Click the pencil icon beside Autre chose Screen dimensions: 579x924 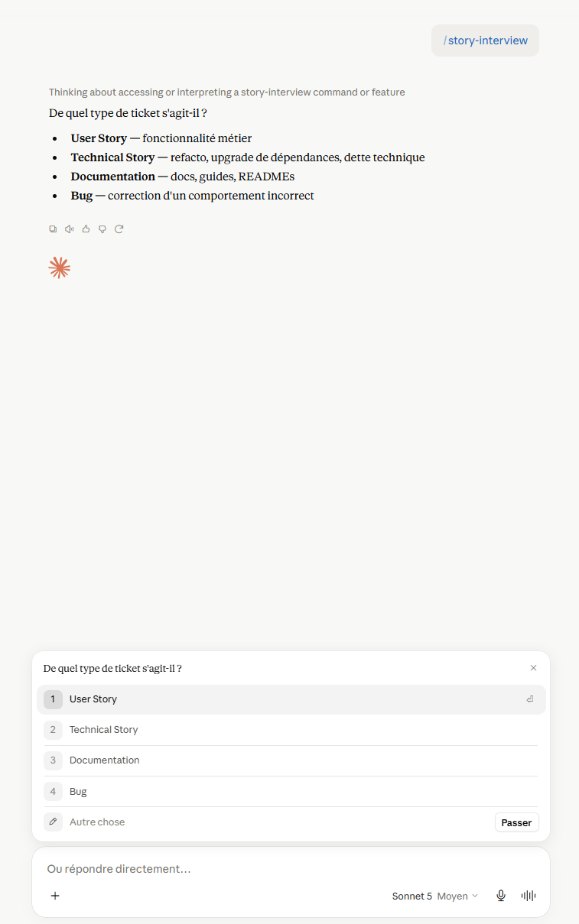[53, 822]
